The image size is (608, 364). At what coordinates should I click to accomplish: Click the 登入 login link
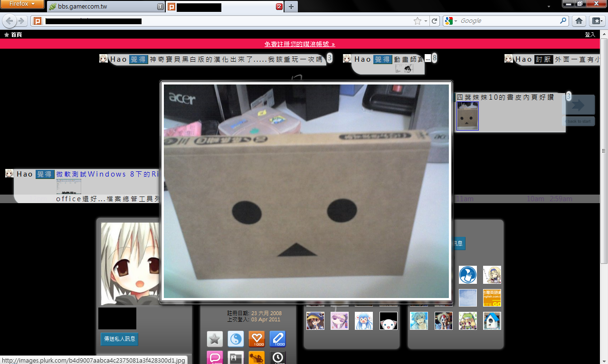(x=589, y=35)
